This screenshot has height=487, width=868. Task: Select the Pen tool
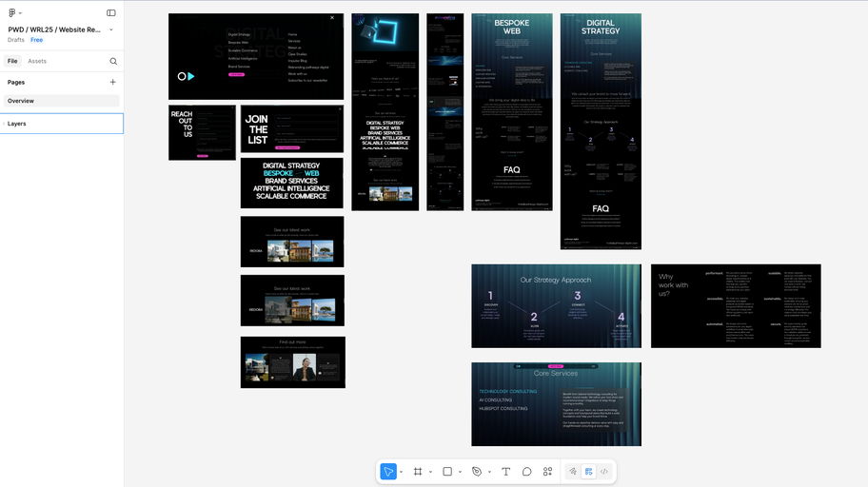click(477, 472)
